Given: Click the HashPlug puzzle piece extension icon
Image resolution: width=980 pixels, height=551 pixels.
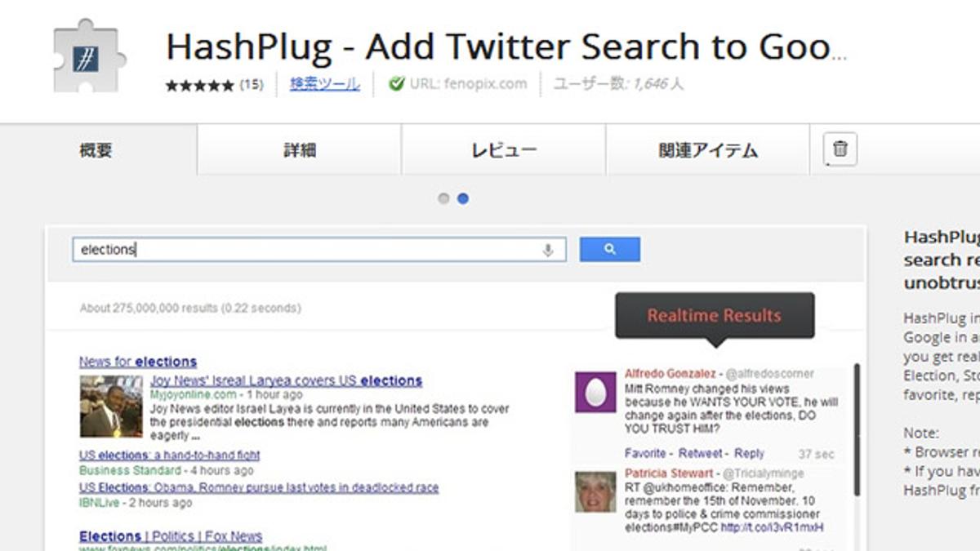Looking at the screenshot, I should tap(89, 57).
